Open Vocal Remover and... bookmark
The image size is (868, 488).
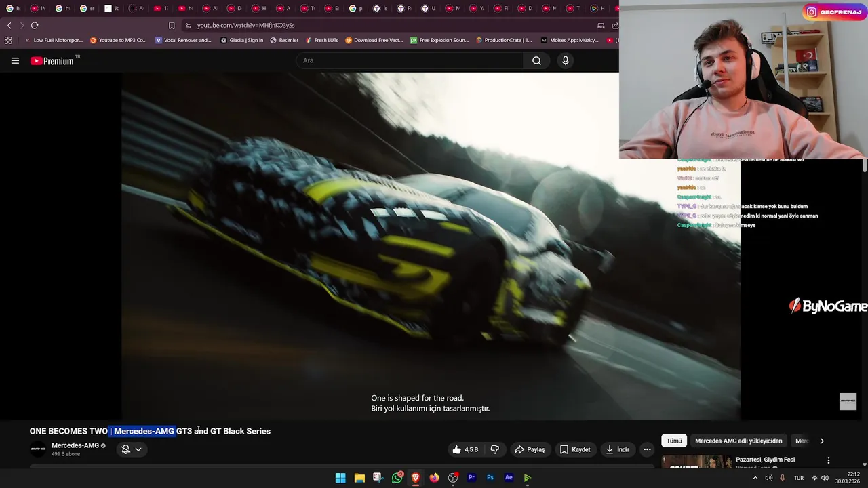[x=183, y=40]
